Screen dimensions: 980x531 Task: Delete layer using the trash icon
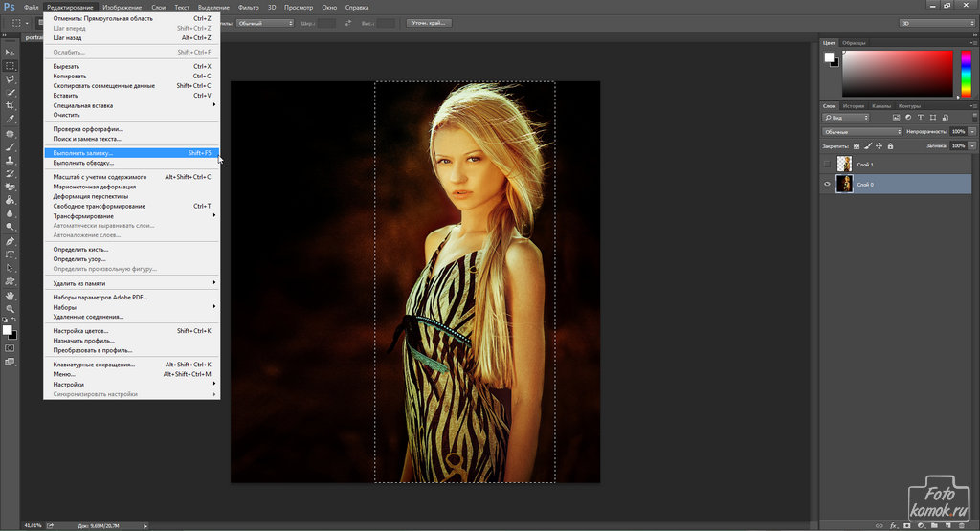pyautogui.click(x=960, y=524)
